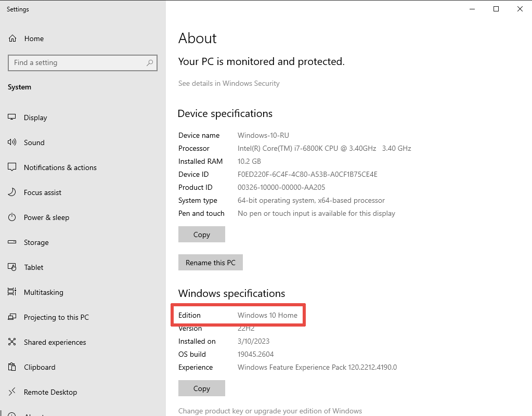
Task: Open Focus assist settings
Action: coord(43,193)
